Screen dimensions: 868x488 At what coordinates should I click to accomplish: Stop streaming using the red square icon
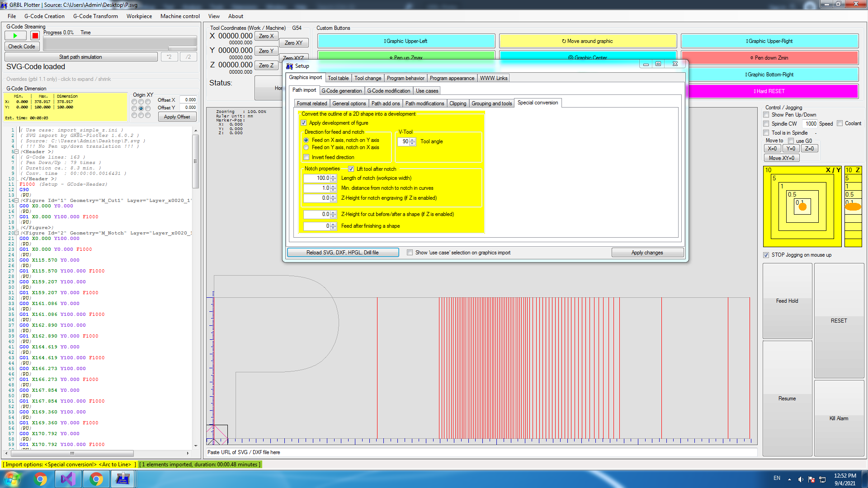[x=35, y=35]
